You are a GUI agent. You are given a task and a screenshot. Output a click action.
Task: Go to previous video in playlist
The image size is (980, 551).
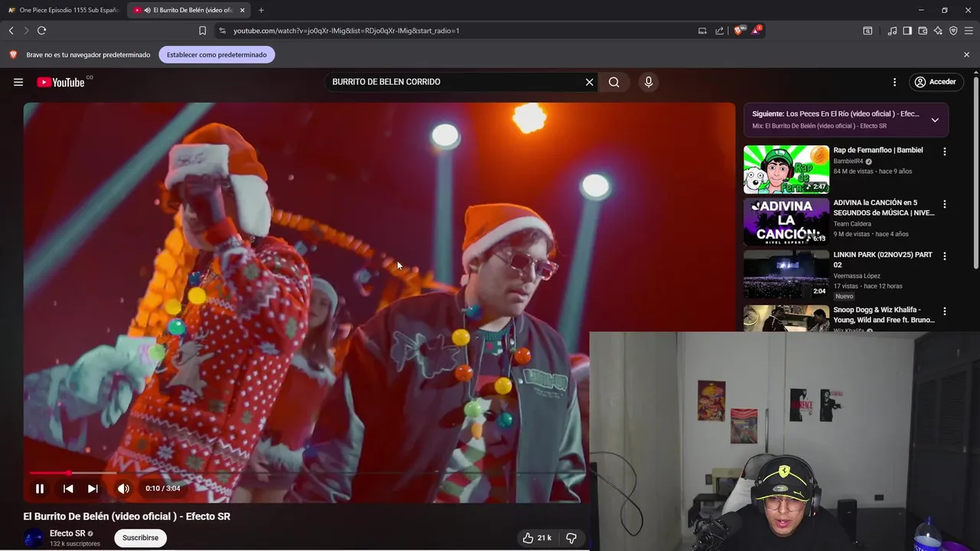click(68, 488)
